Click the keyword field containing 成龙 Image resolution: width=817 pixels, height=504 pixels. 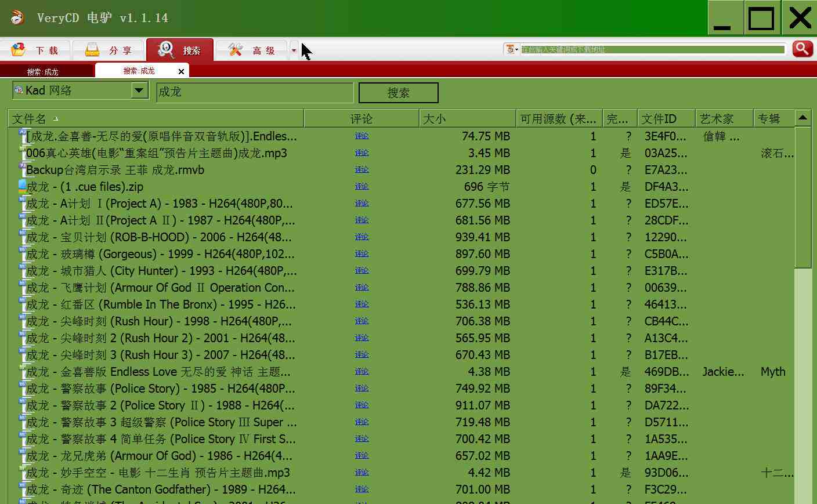click(x=255, y=92)
